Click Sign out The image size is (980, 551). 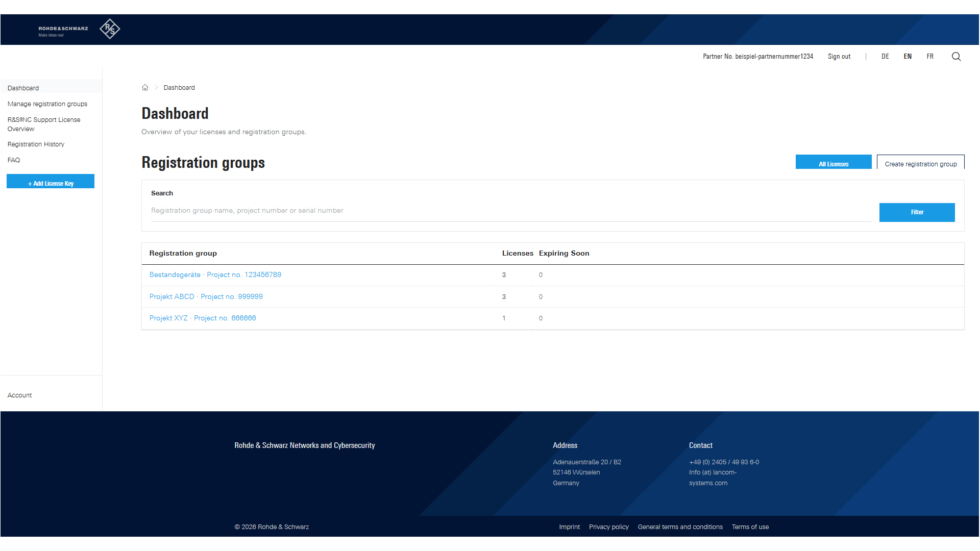point(839,57)
